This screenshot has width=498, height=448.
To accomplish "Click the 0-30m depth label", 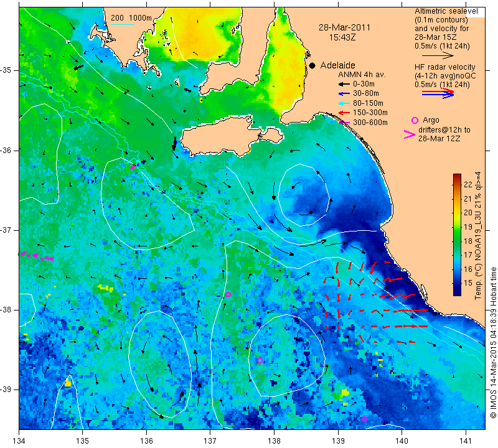I will click(364, 84).
